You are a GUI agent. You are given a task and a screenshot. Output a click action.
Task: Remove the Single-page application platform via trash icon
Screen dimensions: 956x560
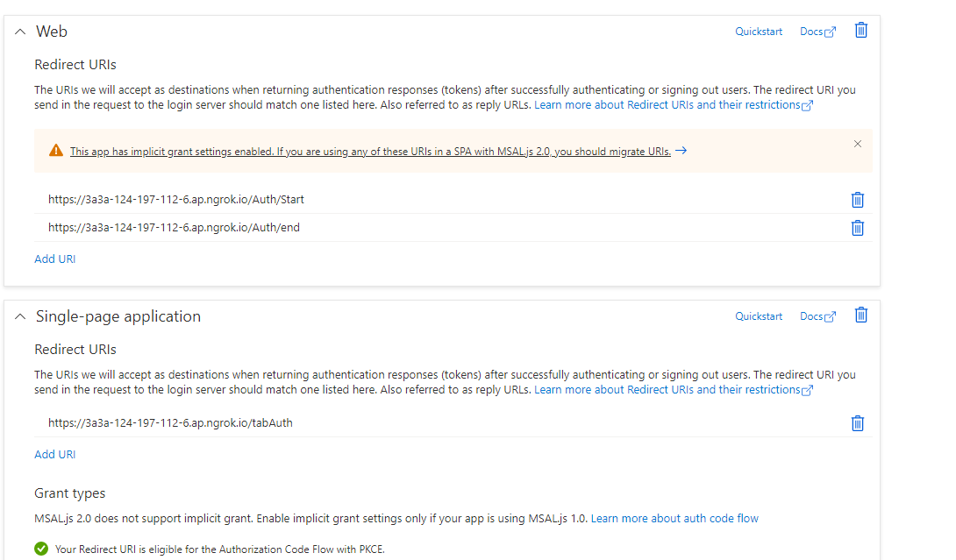(860, 314)
